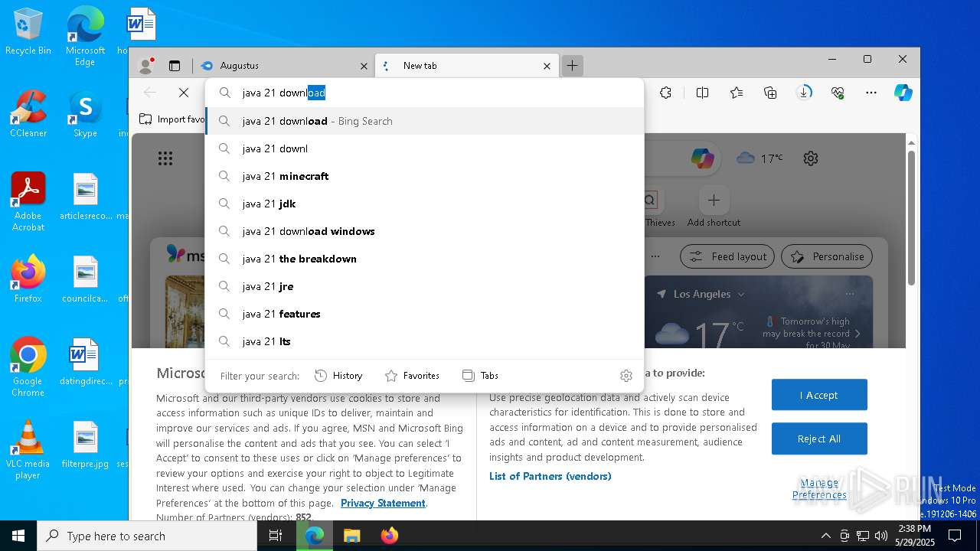The height and width of the screenshot is (551, 980).
Task: Select suggestion java 21 jre
Action: 425,286
